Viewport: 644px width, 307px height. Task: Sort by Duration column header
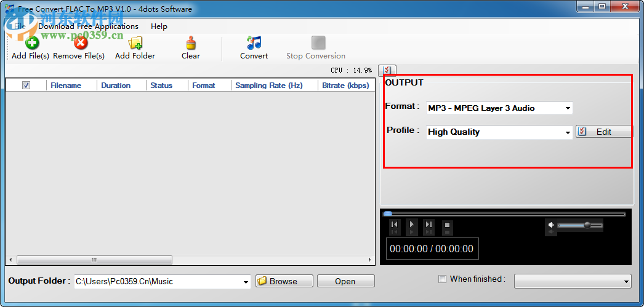(x=121, y=86)
